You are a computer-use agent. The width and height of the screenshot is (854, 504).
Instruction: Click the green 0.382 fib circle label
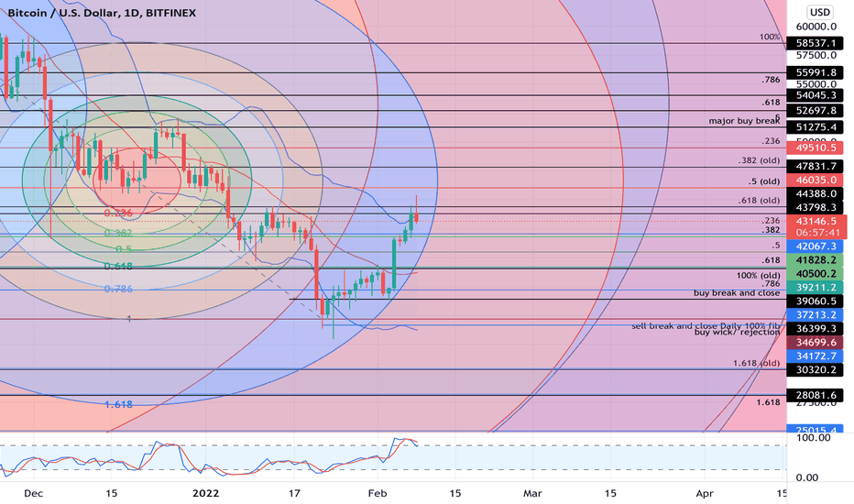tap(118, 233)
